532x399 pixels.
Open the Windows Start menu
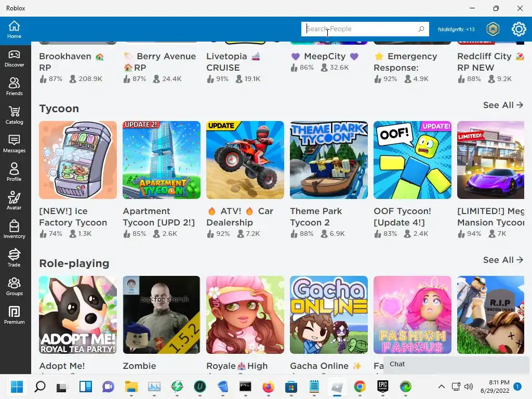(x=17, y=387)
